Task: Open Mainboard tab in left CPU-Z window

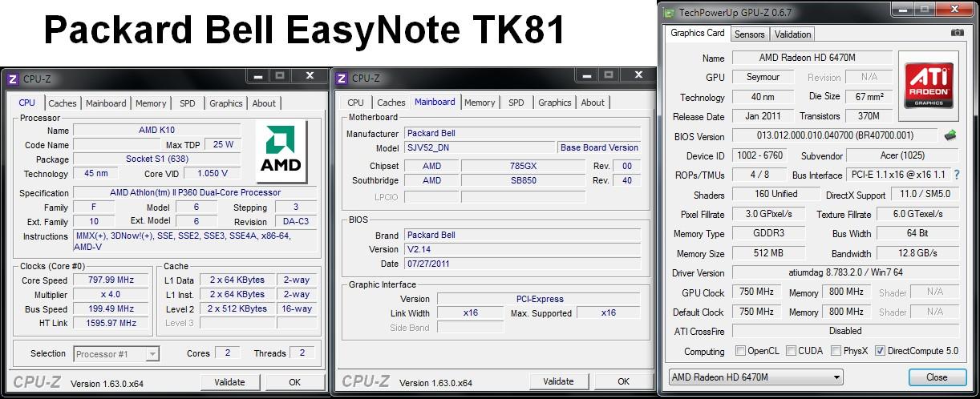Action: point(106,103)
